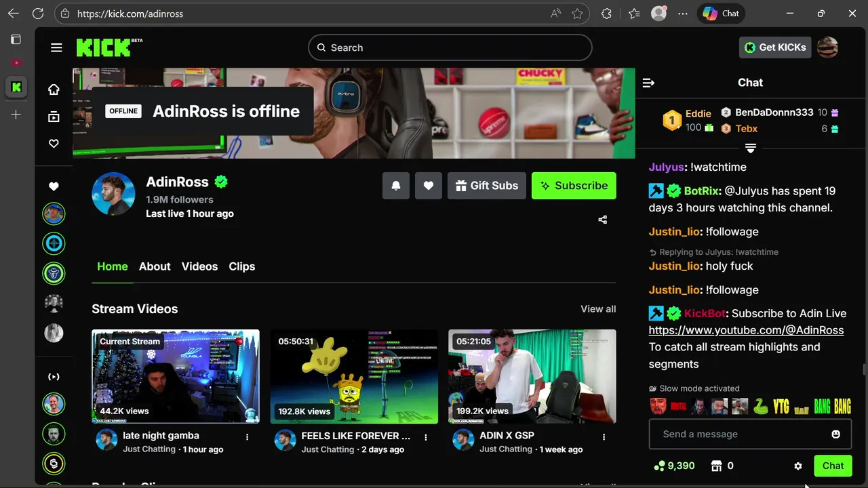The image size is (868, 488).
Task: Open options menu for FEELS LIKE FOREVER video
Action: [x=426, y=437]
